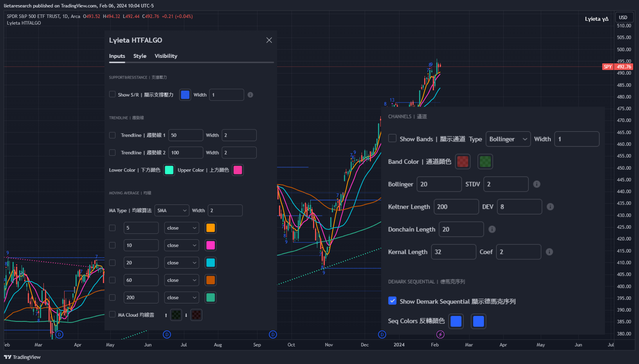Click the info icon next to Keltner DEV
Image resolution: width=639 pixels, height=364 pixels.
pos(550,207)
